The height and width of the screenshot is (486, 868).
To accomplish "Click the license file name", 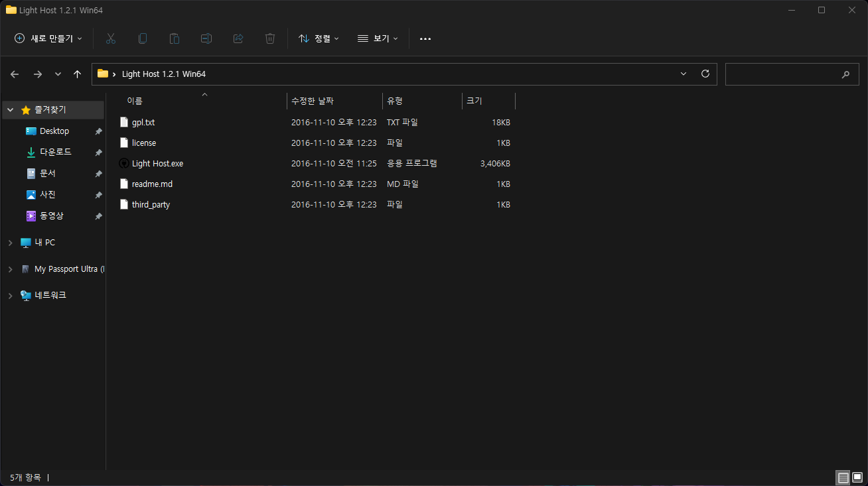I will [144, 143].
